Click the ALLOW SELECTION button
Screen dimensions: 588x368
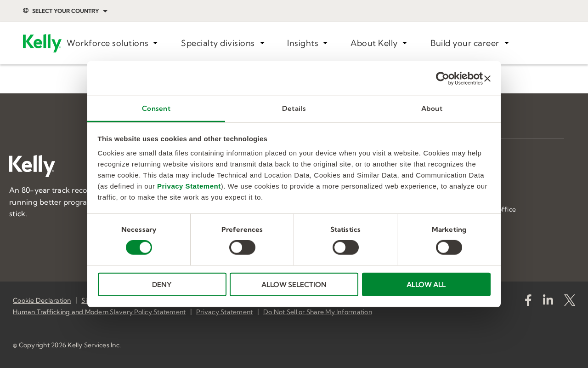click(x=294, y=284)
